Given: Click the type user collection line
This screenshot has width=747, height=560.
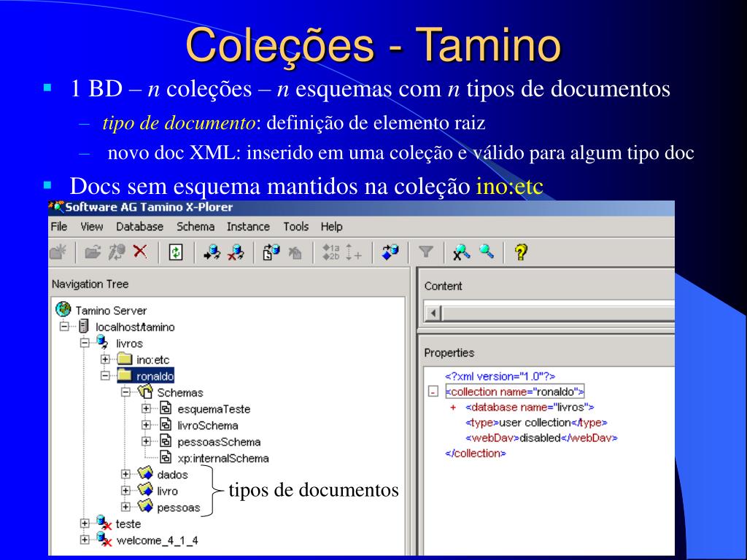Looking at the screenshot, I should (x=536, y=423).
